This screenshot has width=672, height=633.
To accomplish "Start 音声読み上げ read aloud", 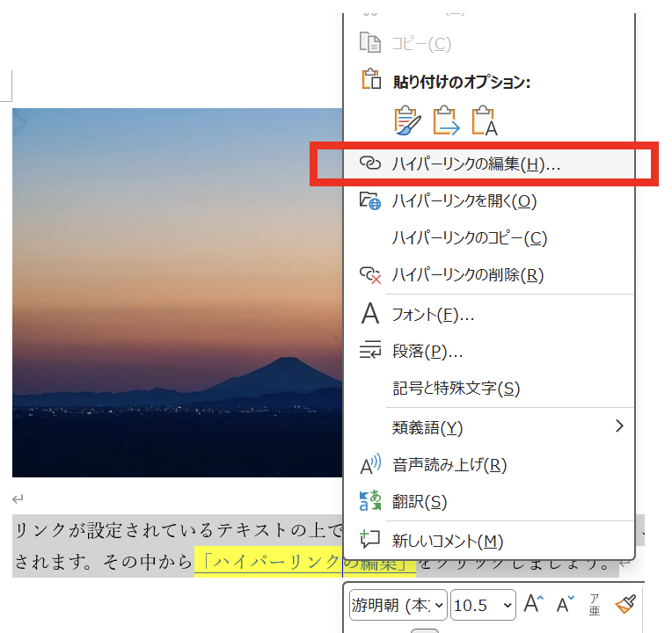I will (x=449, y=465).
